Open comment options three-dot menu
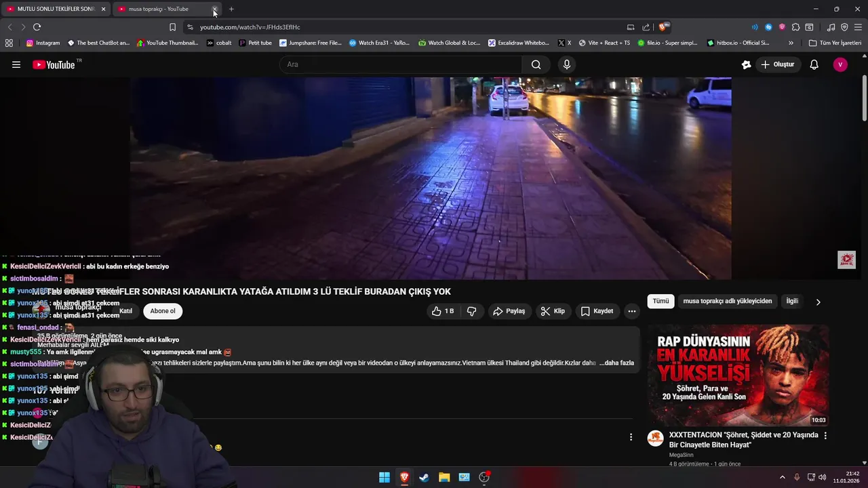This screenshot has height=488, width=868. point(631,437)
